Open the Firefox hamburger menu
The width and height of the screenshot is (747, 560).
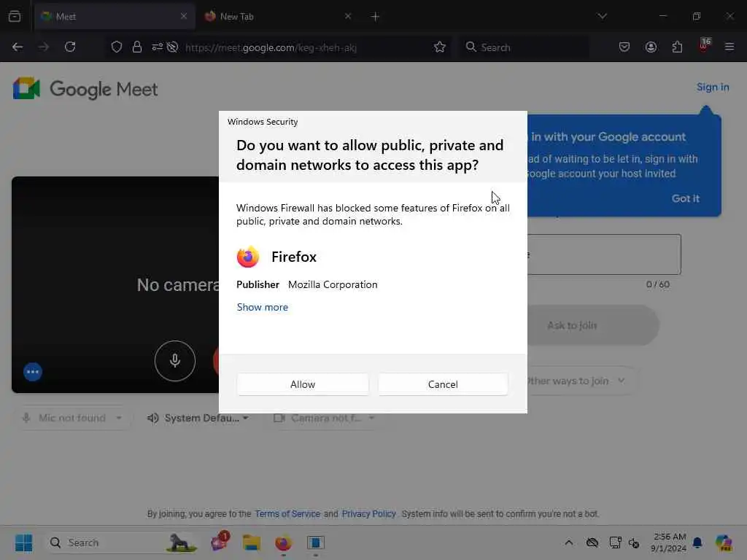pos(729,47)
